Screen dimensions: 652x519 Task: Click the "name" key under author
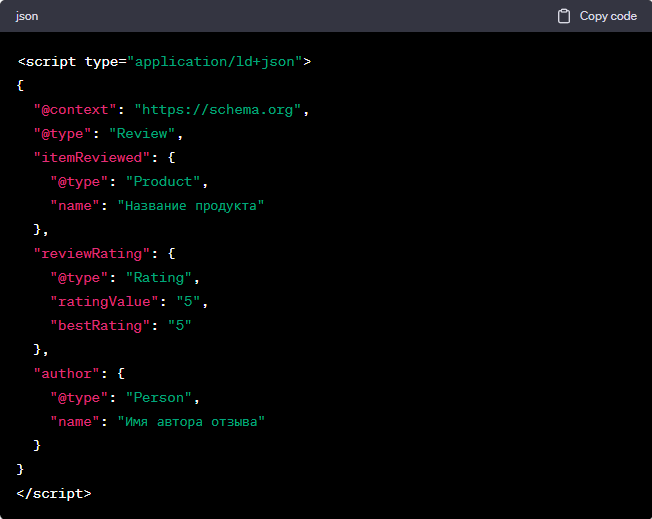[75, 422]
